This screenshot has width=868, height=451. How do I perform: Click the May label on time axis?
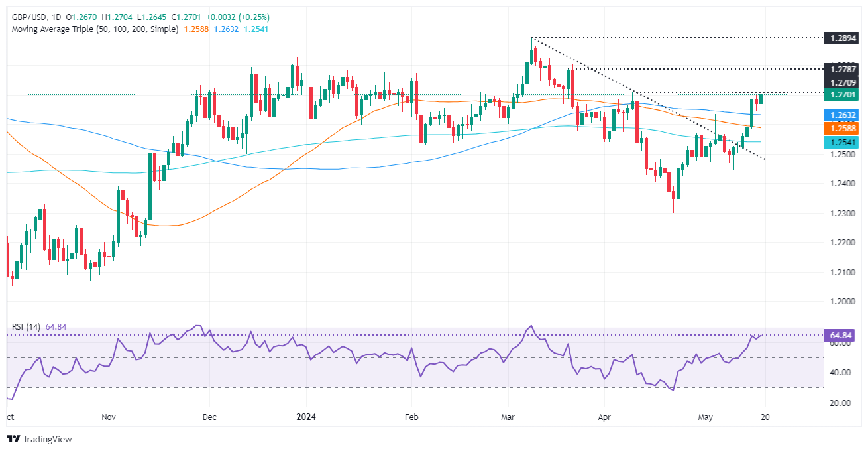tap(705, 418)
